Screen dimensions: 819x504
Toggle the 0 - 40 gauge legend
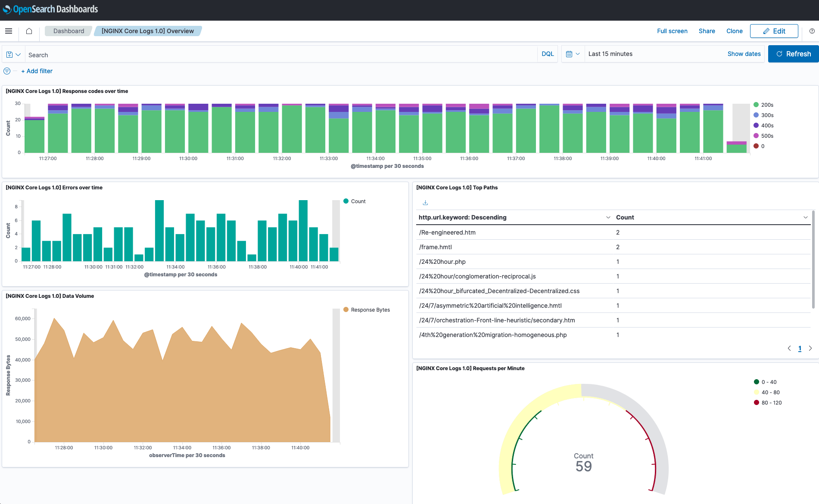pos(765,382)
